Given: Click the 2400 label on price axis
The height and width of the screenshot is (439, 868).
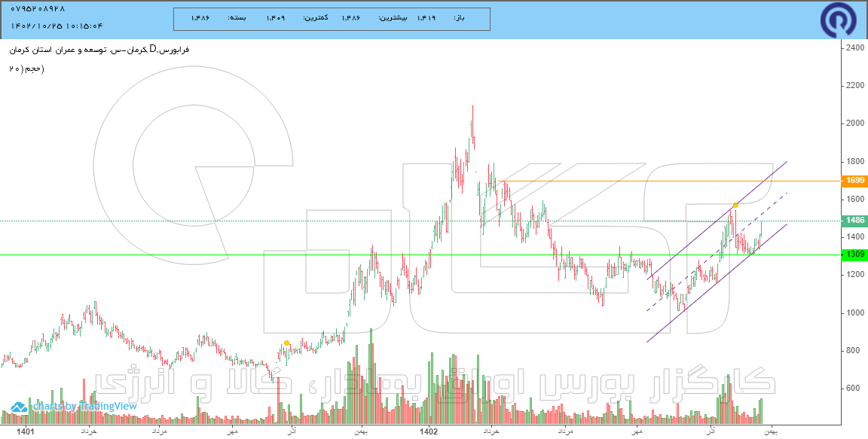Looking at the screenshot, I should (x=855, y=47).
